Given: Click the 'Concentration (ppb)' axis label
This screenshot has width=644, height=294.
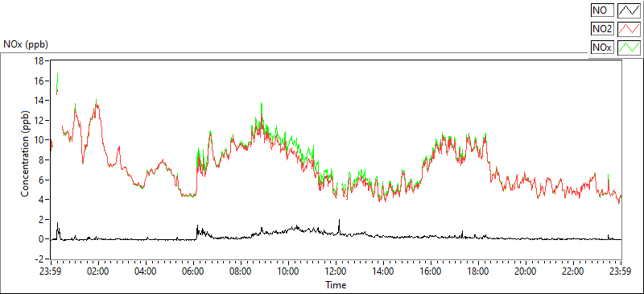Looking at the screenshot, I should 26,153.
